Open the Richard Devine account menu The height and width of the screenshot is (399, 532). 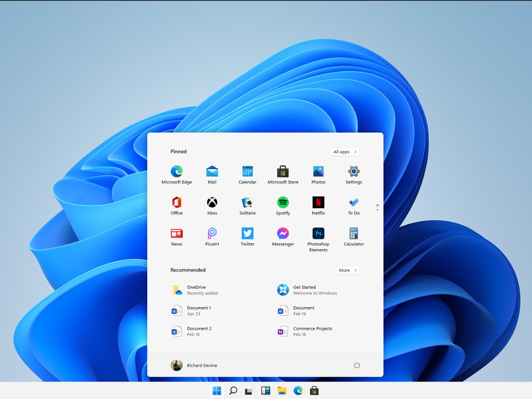pyautogui.click(x=194, y=365)
